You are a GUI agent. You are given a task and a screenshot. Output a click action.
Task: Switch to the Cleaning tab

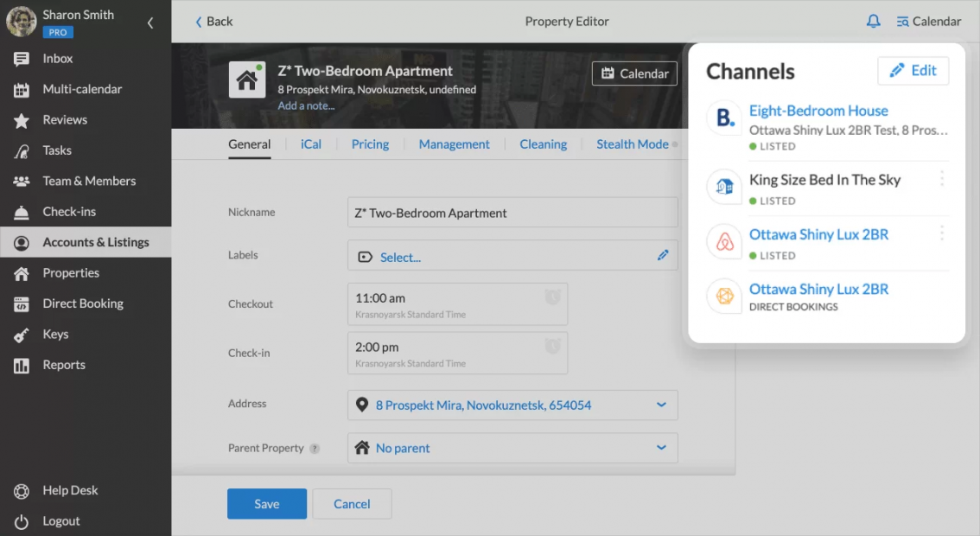(543, 144)
